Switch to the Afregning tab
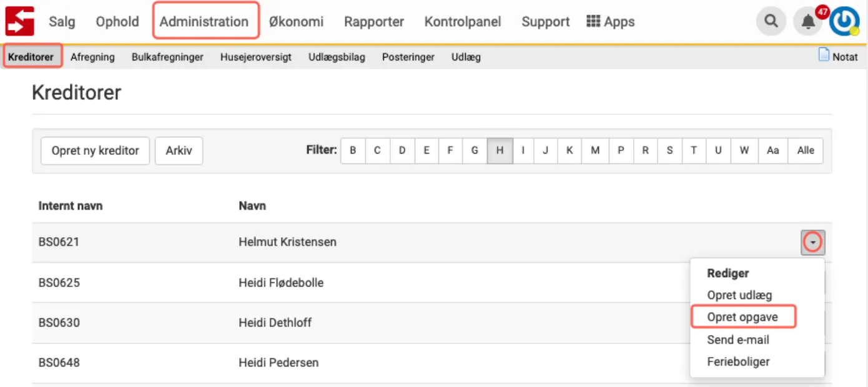The height and width of the screenshot is (387, 868). tap(92, 57)
